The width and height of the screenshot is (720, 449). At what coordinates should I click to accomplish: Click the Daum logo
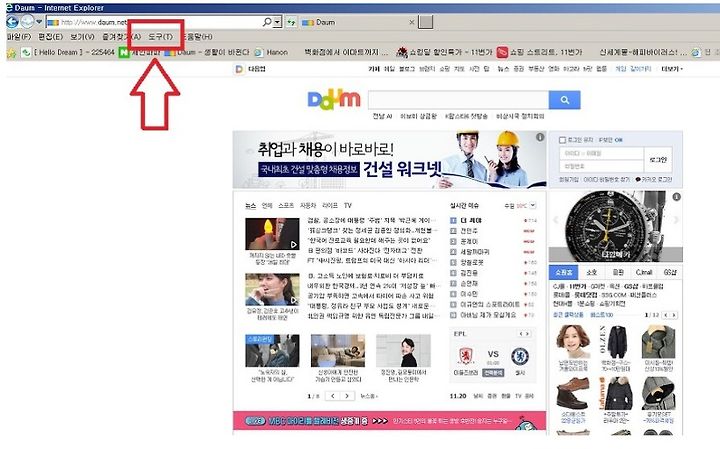click(x=334, y=100)
